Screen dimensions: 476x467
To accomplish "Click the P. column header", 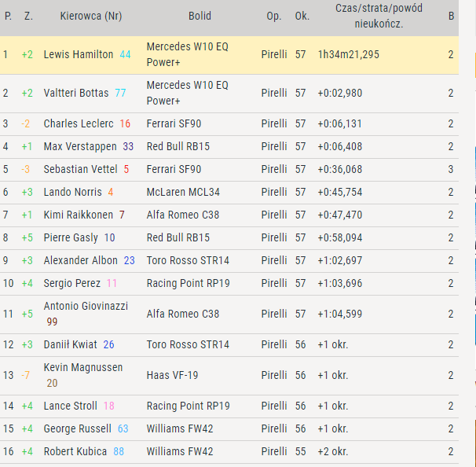I will (x=8, y=16).
